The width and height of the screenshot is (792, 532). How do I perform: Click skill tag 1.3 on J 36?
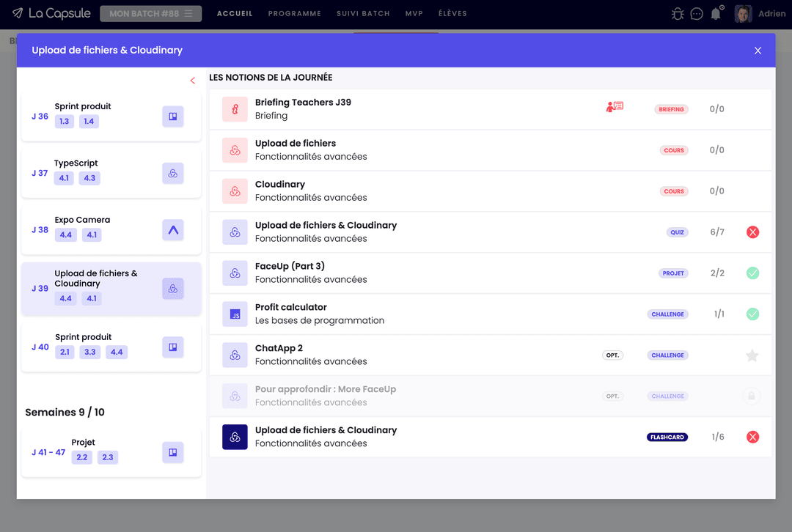pos(64,121)
